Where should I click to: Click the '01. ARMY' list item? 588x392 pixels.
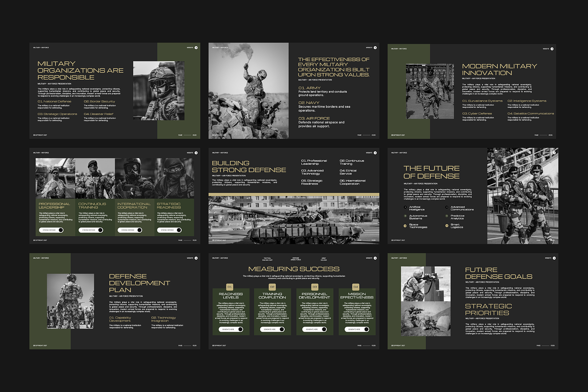tap(309, 88)
